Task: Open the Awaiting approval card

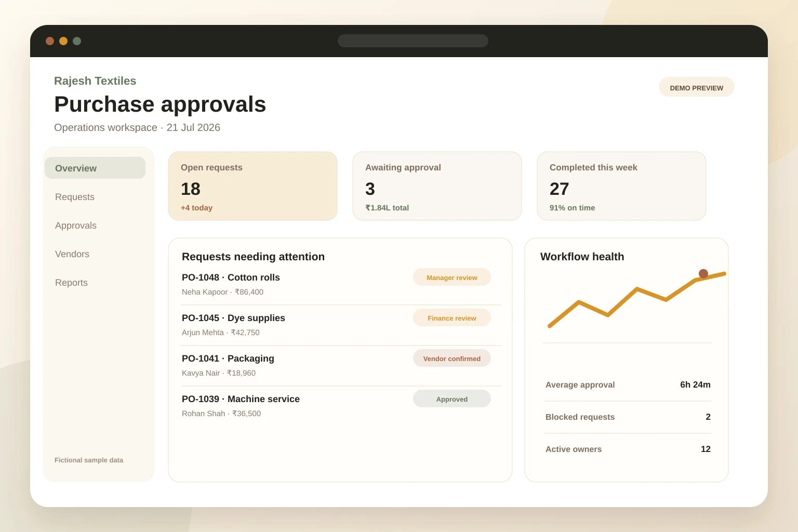Action: coord(437,186)
